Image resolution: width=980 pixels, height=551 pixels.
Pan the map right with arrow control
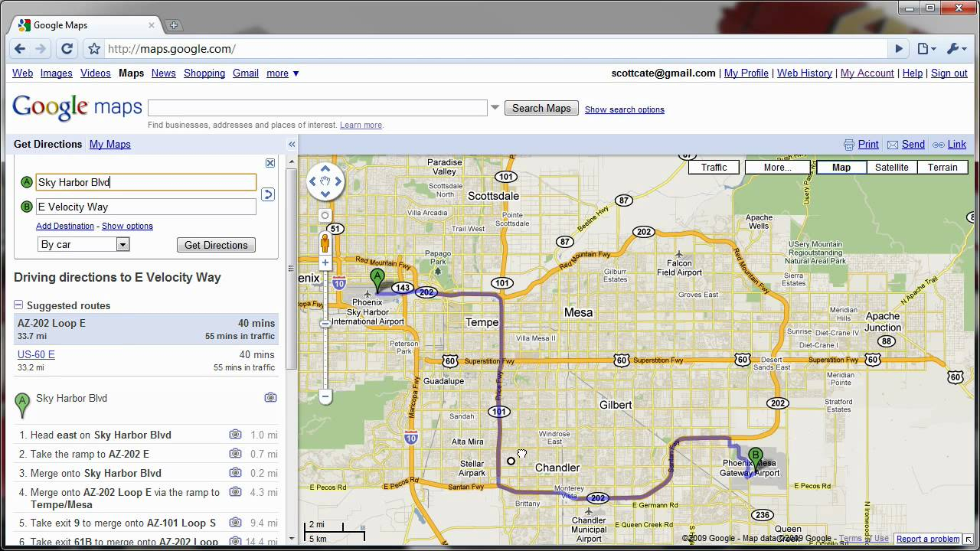pyautogui.click(x=338, y=181)
